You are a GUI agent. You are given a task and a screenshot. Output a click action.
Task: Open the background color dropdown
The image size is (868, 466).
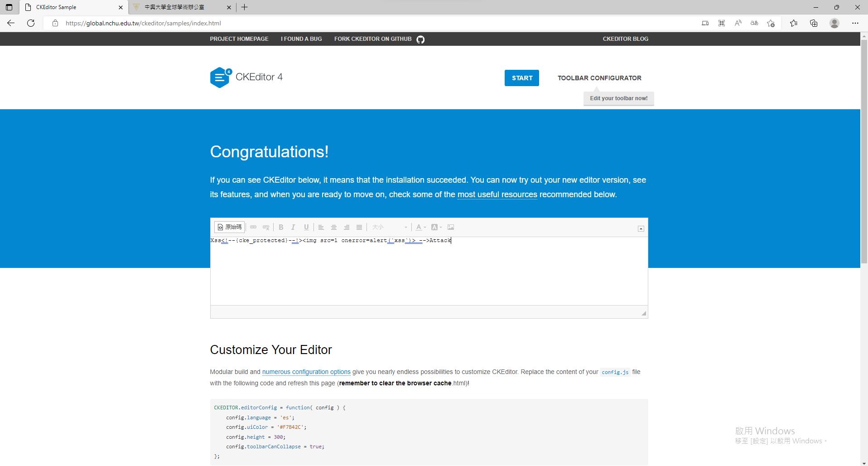pyautogui.click(x=437, y=227)
